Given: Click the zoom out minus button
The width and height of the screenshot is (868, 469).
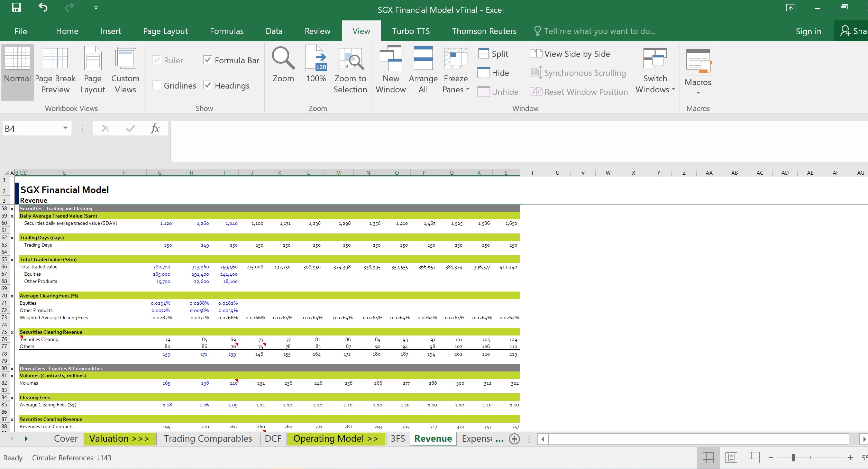Looking at the screenshot, I should tap(771, 458).
